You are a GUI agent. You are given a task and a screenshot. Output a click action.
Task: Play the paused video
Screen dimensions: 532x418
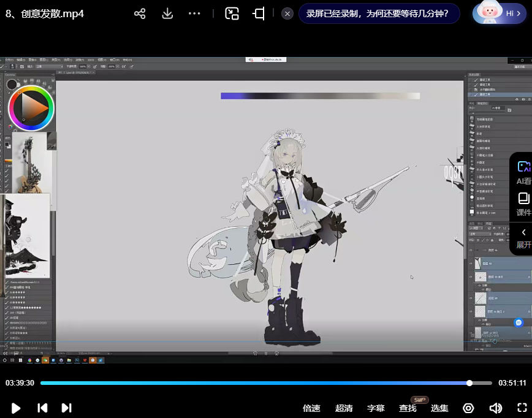16,408
